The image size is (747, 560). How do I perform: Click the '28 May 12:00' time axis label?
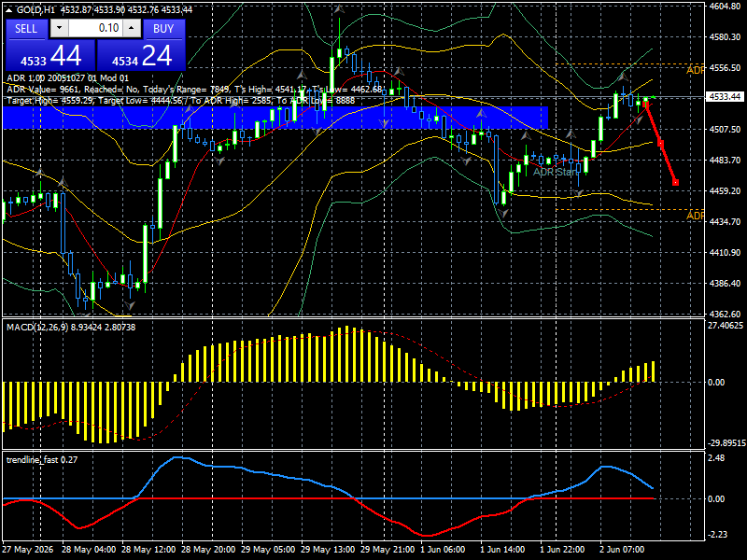point(148,549)
